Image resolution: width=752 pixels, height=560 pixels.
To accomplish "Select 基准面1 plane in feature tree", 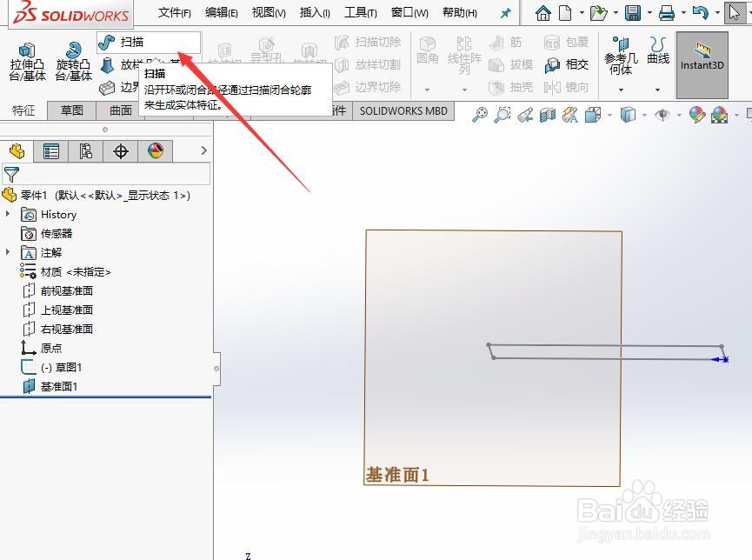I will click(50, 386).
